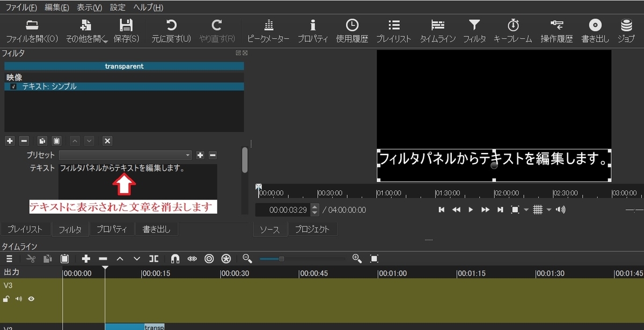
Task: Open プレイリスト from the main toolbar
Action: [x=393, y=31]
